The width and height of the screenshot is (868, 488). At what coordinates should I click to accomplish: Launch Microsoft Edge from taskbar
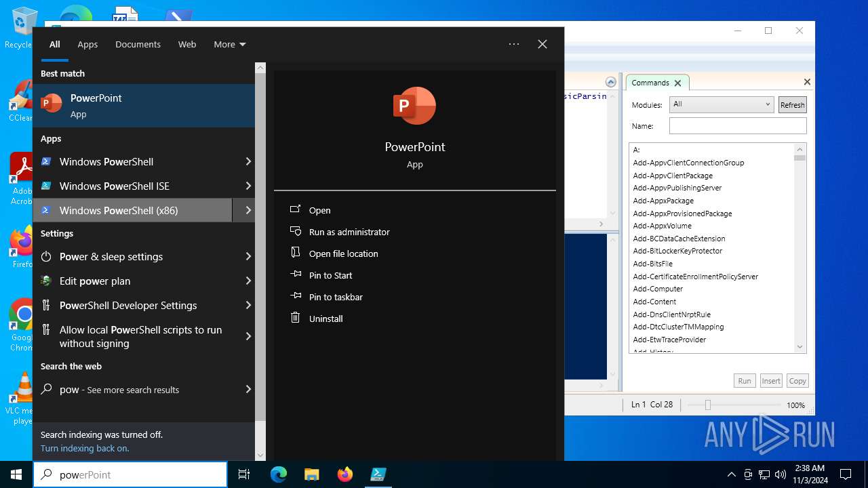tap(279, 474)
